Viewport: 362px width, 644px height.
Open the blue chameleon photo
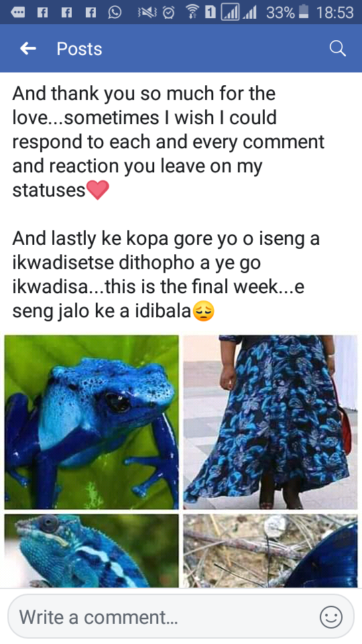(x=92, y=551)
